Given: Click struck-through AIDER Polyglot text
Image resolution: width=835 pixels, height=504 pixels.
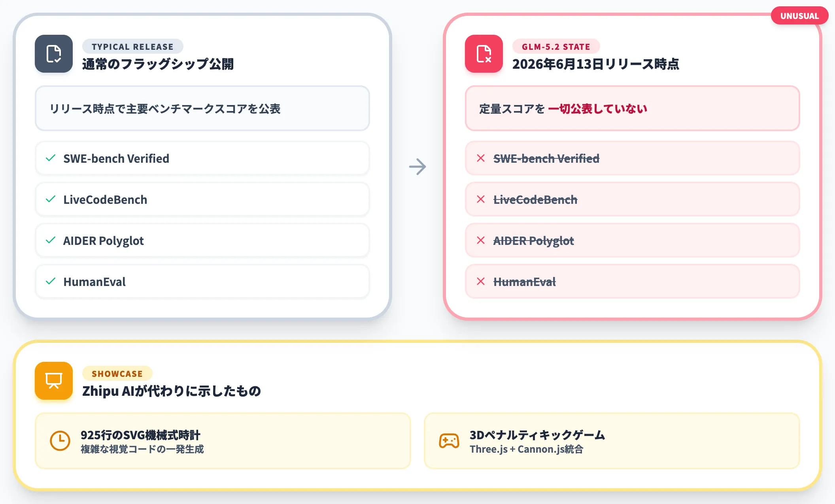Looking at the screenshot, I should (534, 241).
